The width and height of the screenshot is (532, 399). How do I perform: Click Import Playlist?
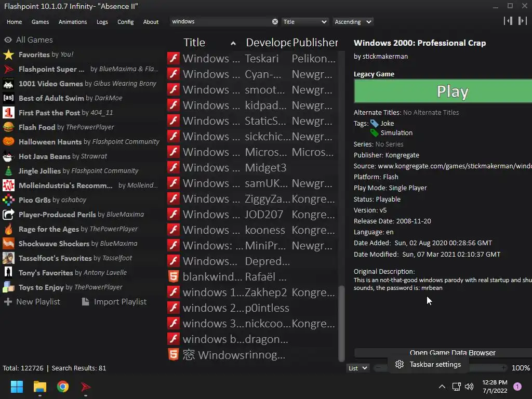pos(114,302)
